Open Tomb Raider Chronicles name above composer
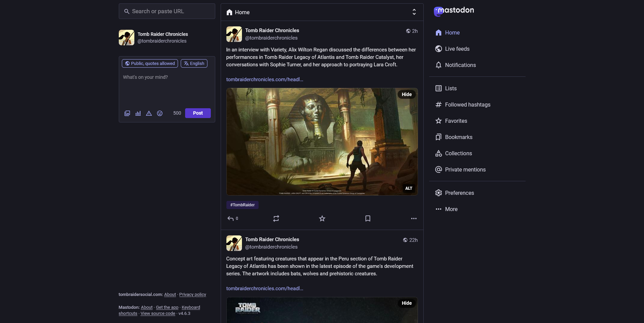 [x=163, y=34]
